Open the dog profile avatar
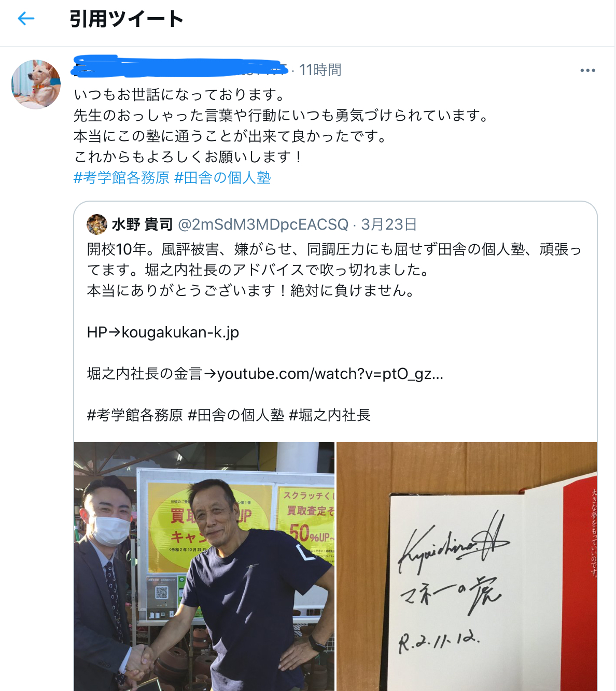 tap(36, 84)
